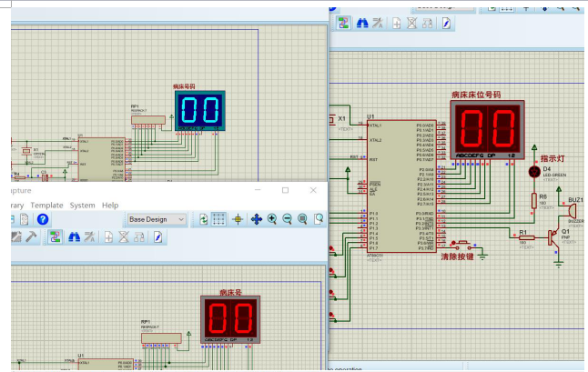Select red 7-segment display in bottom-left window
This screenshot has height=372, width=588.
coord(230,319)
